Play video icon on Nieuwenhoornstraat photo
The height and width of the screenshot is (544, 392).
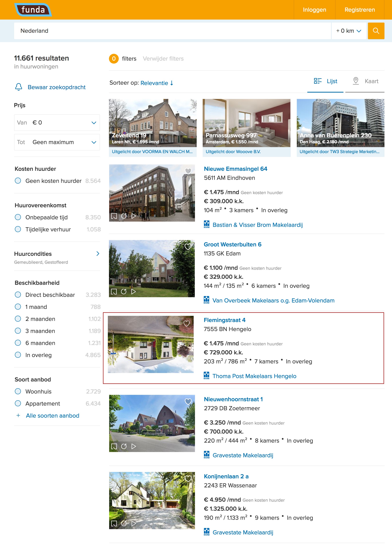click(134, 446)
